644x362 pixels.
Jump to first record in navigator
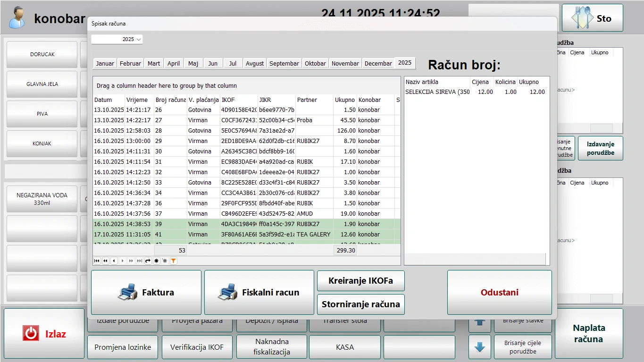coord(97,261)
